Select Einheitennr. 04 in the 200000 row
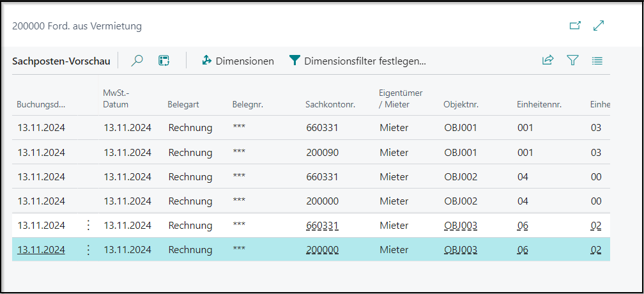Viewport: 644px width, 294px height. pos(523,201)
